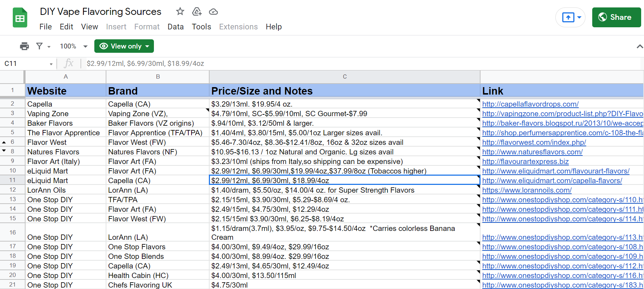
Task: Open the Help menu
Action: tap(274, 27)
